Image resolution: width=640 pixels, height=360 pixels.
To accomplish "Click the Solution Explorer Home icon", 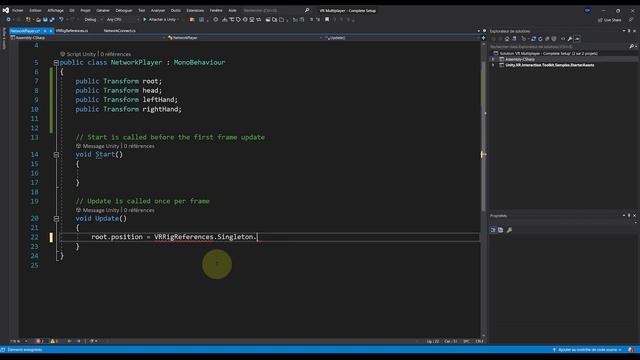I will pyautogui.click(x=507, y=39).
